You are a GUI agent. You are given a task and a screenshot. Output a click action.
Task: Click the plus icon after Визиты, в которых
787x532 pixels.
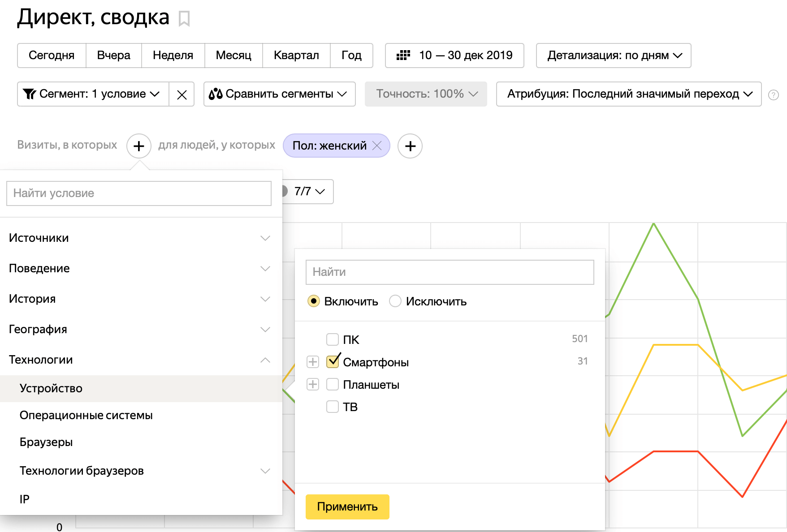point(139,146)
